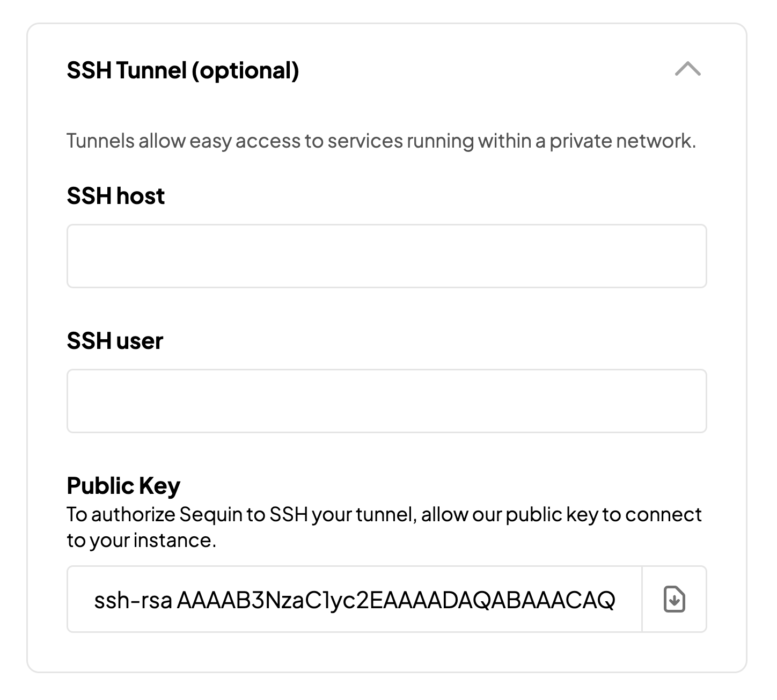Focus the SSH user text field
Viewport: 777px width, 700px height.
(386, 401)
